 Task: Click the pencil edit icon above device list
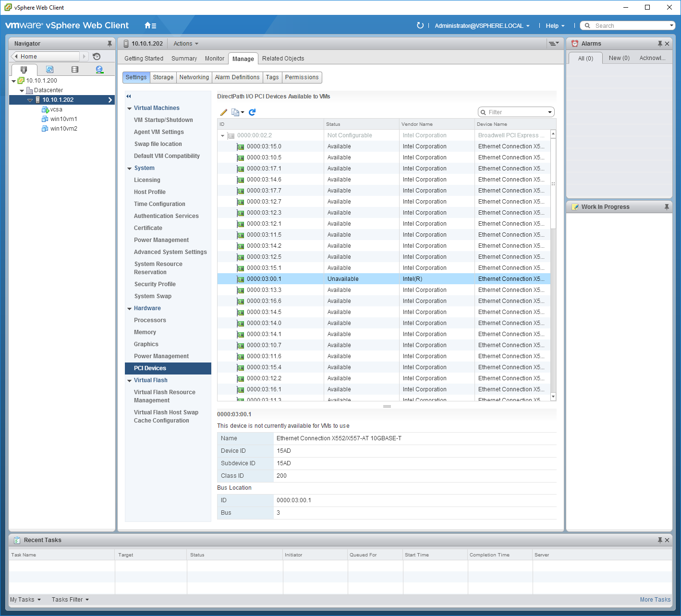pos(223,112)
